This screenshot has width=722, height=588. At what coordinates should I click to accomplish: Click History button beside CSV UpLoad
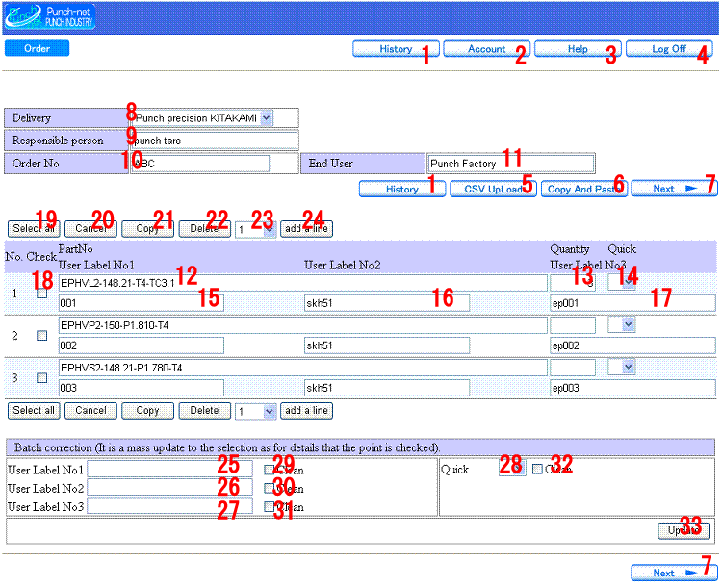point(402,189)
